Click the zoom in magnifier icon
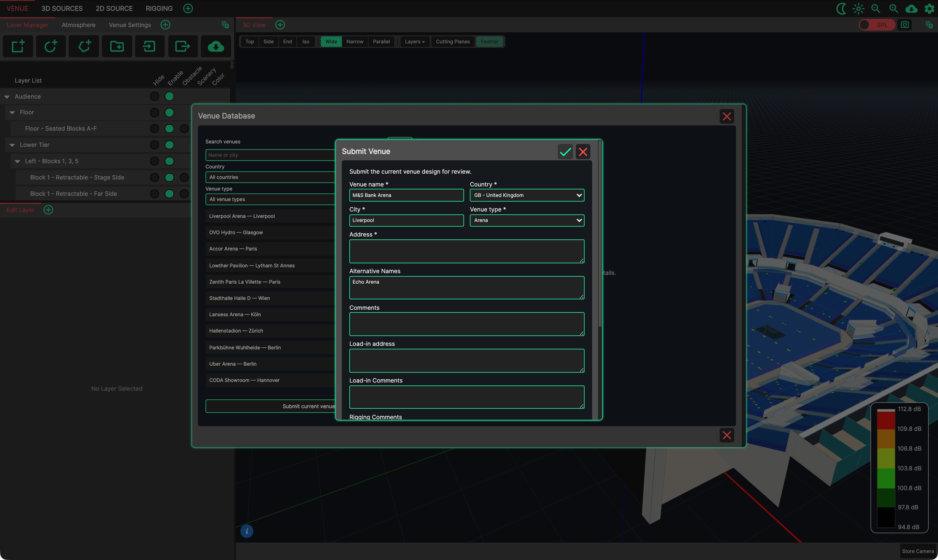The image size is (938, 560). point(893,8)
